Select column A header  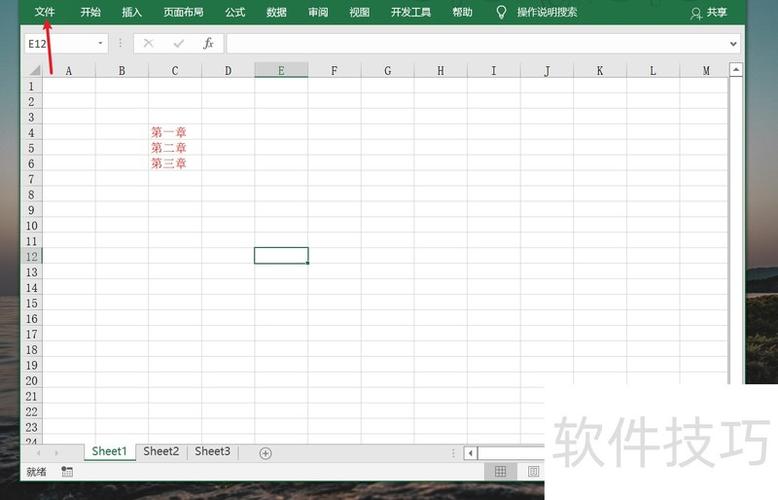click(69, 71)
